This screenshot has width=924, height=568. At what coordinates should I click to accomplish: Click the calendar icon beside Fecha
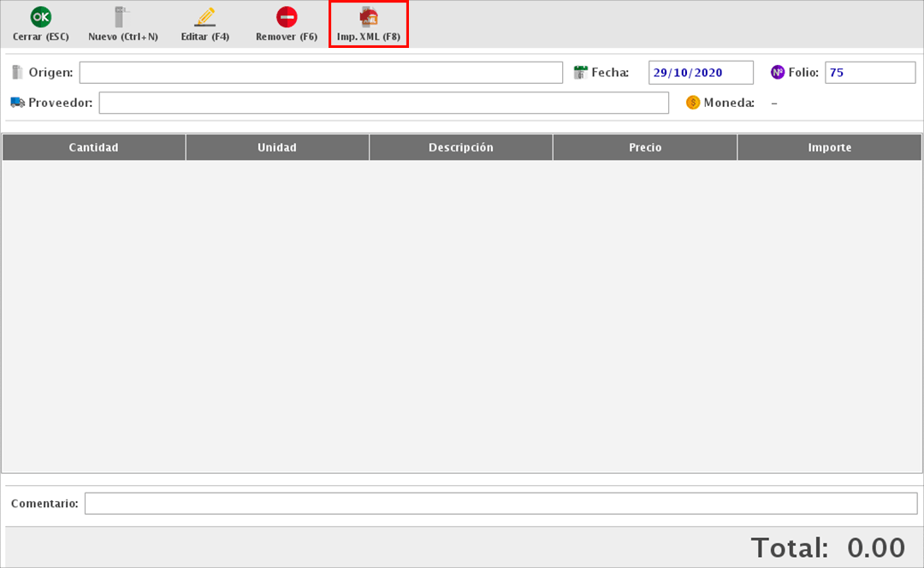click(x=581, y=73)
